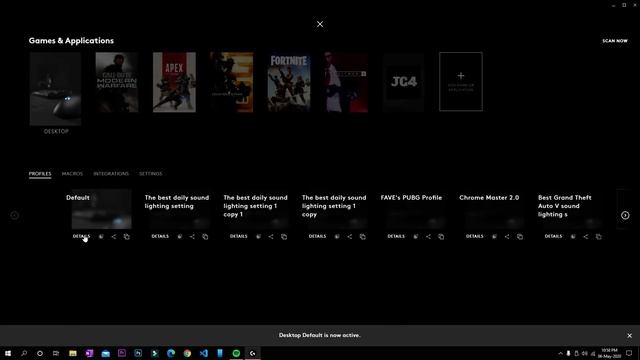Open Details for 'lighting setting 1 copy 1' profile
The width and height of the screenshot is (640, 360).
point(238,236)
